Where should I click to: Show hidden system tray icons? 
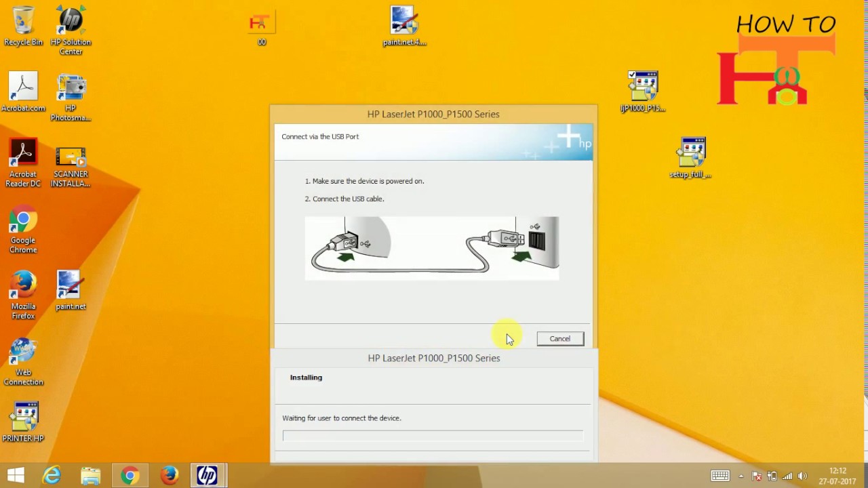(741, 476)
